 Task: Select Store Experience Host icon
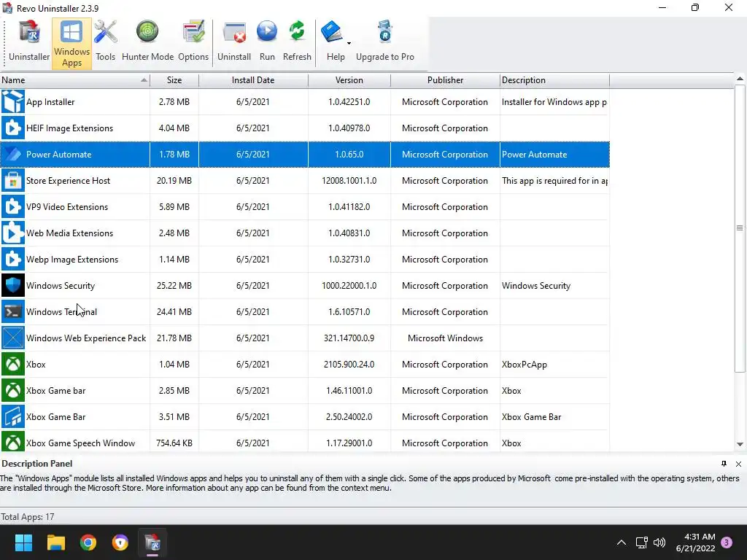[x=13, y=181]
